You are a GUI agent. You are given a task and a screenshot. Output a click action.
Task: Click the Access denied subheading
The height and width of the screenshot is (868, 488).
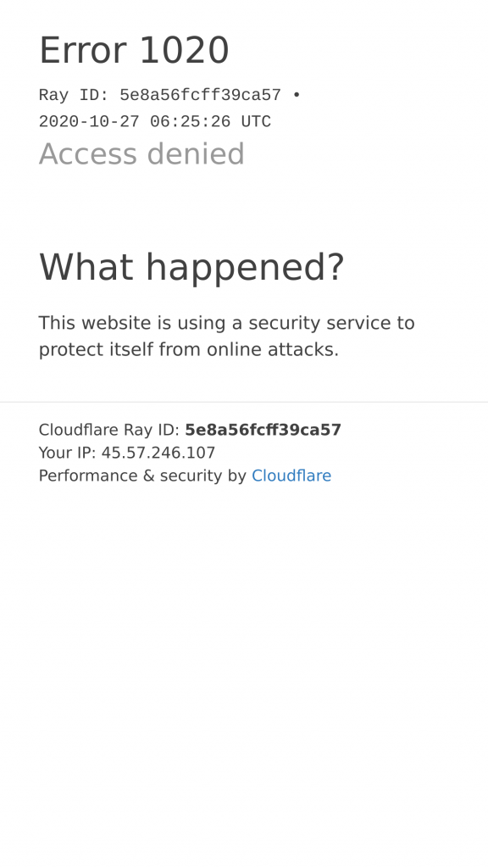[x=141, y=154]
